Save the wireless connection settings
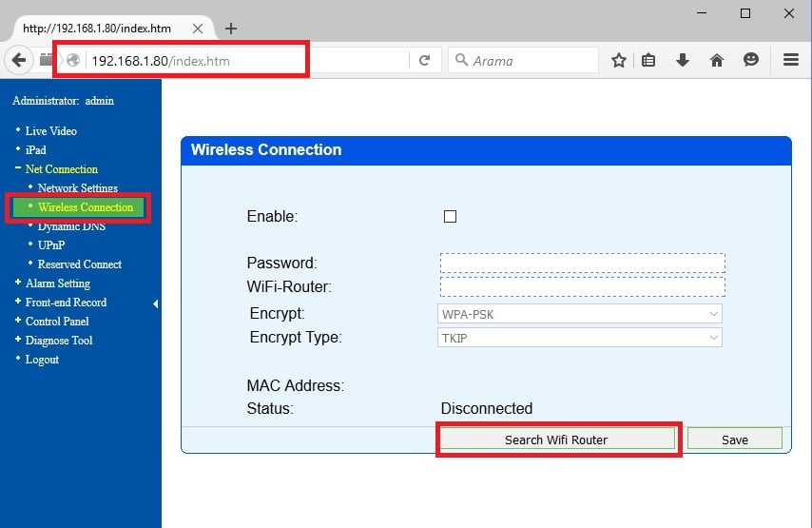The image size is (812, 528). (734, 440)
